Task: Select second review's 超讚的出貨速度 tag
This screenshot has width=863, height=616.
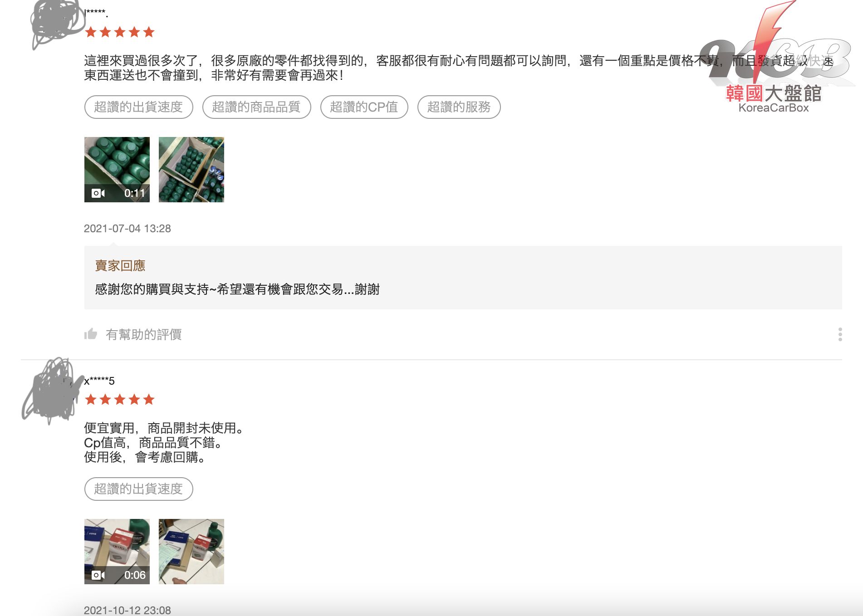Action: 138,489
